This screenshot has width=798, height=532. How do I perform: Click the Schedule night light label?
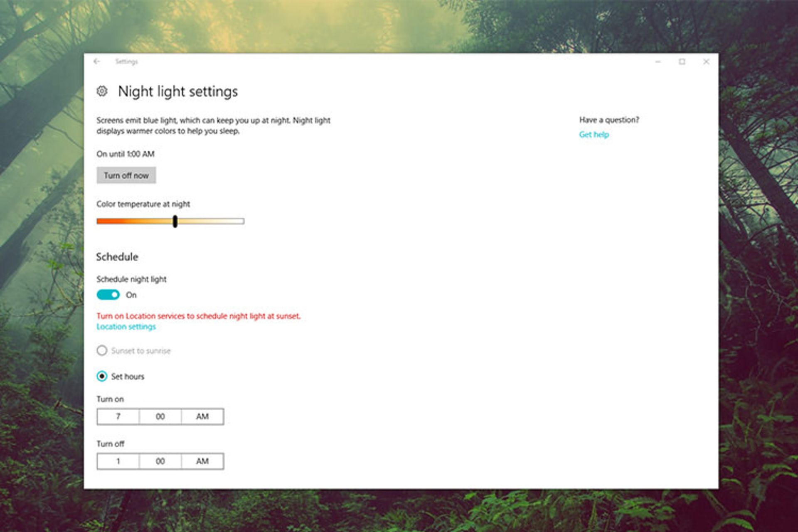pyautogui.click(x=131, y=279)
